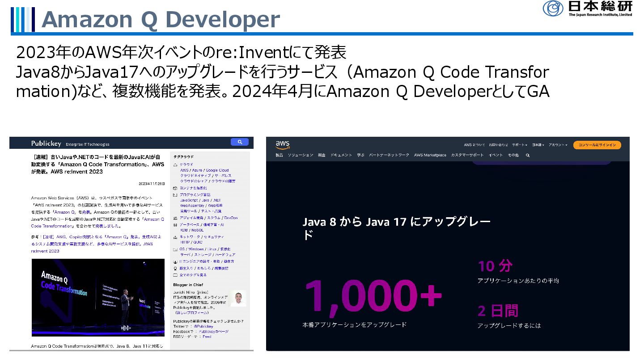This screenshot has width=644, height=362.
Task: Click the Amazon Q Code Transformation stage photo
Action: click(x=98, y=298)
